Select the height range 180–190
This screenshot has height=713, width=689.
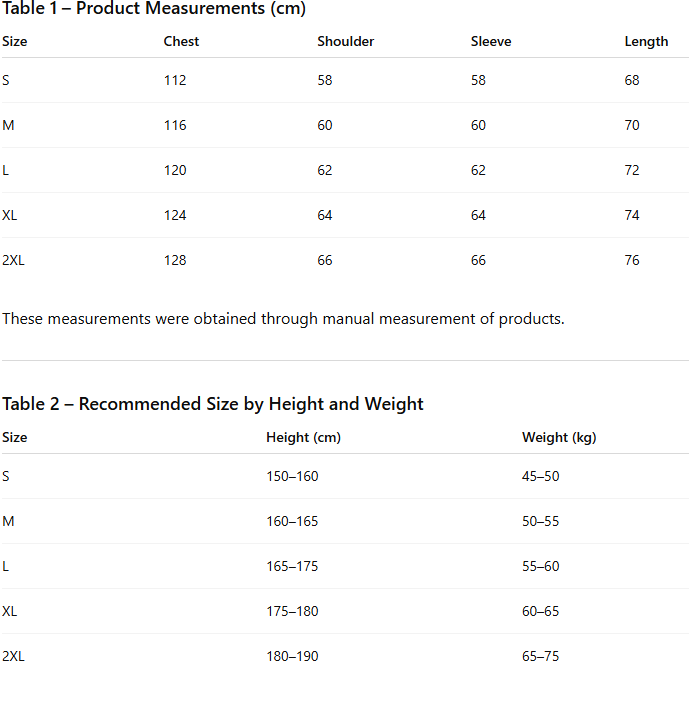[292, 656]
